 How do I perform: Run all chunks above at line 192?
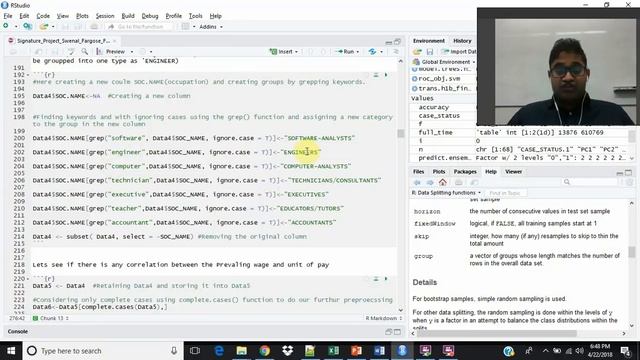coord(376,75)
